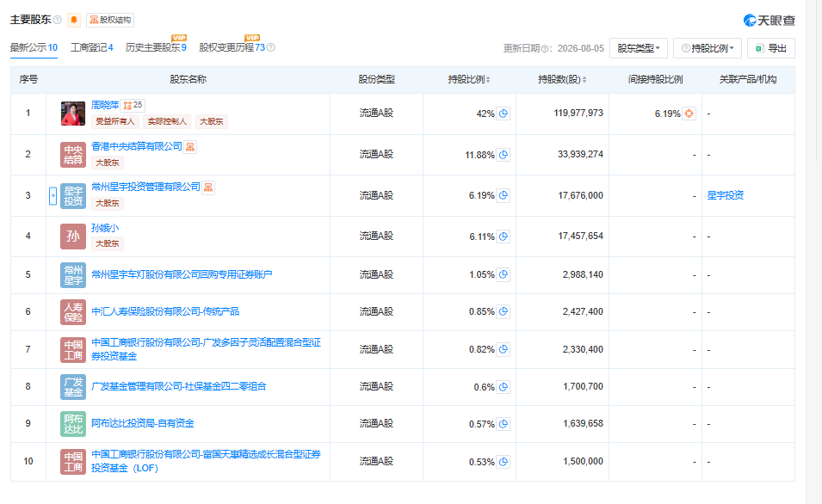The height and width of the screenshot is (504, 822).
Task: Click pie chart icon next to 0.53%
Action: tap(504, 462)
